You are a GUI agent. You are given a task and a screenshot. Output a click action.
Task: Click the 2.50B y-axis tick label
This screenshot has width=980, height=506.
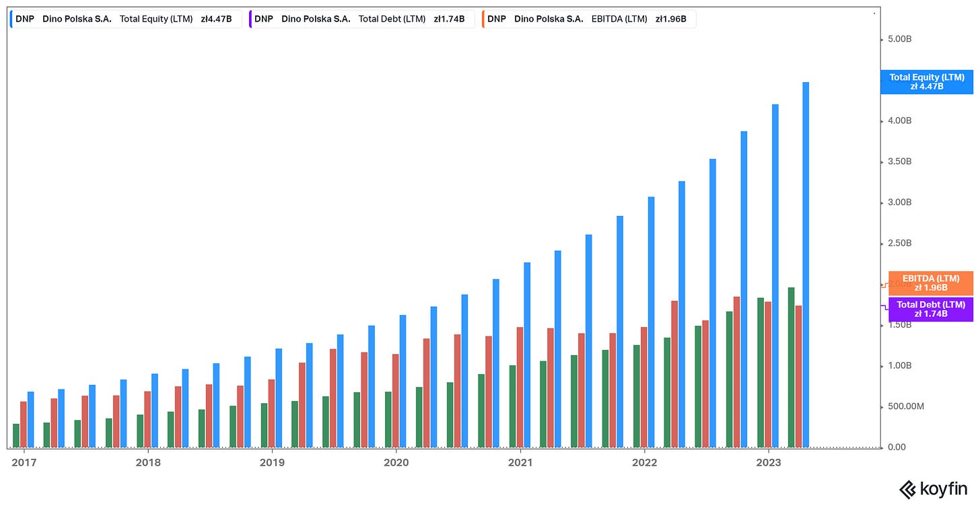pyautogui.click(x=900, y=243)
